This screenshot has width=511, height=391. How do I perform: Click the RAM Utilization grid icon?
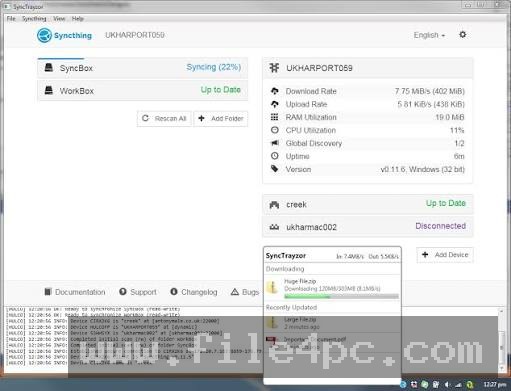(274, 117)
